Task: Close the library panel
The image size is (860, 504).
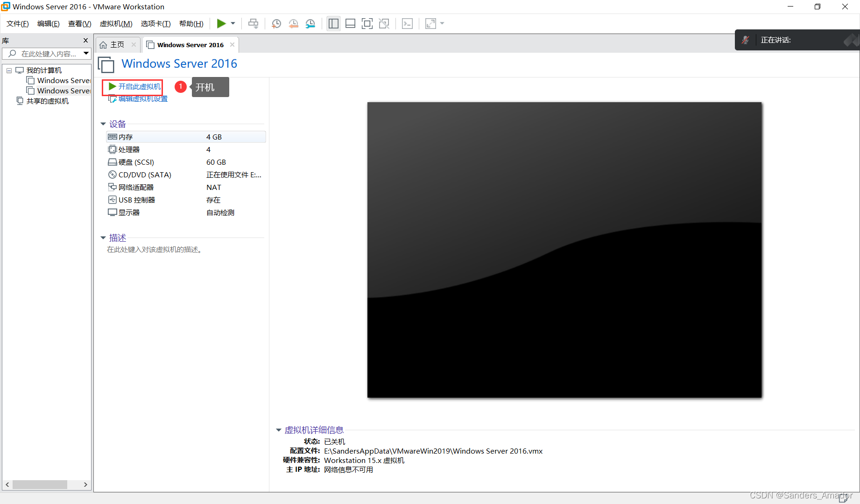Action: point(85,41)
